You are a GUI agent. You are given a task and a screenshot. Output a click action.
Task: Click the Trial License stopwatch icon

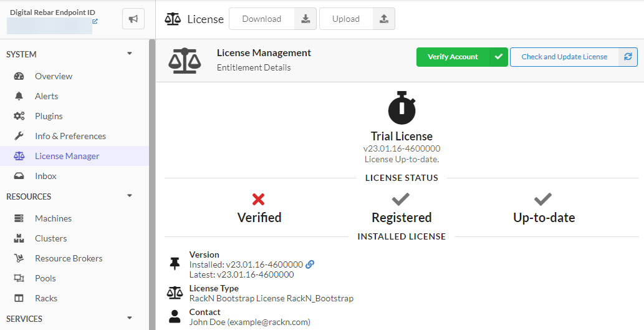[401, 107]
